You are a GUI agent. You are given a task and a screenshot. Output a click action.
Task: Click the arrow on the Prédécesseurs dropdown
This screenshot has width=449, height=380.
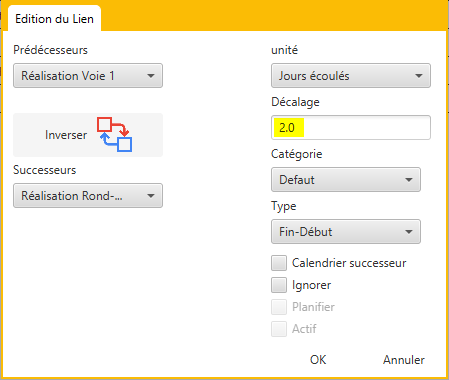(x=151, y=76)
